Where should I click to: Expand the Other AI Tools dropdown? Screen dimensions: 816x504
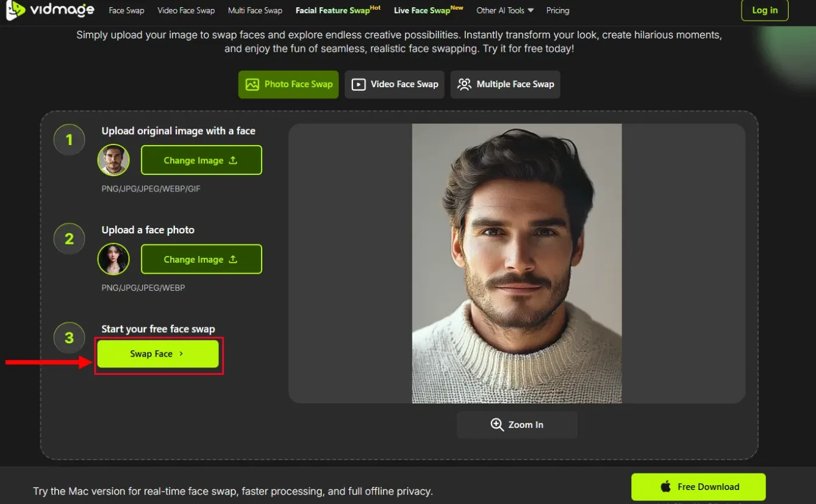(x=505, y=10)
